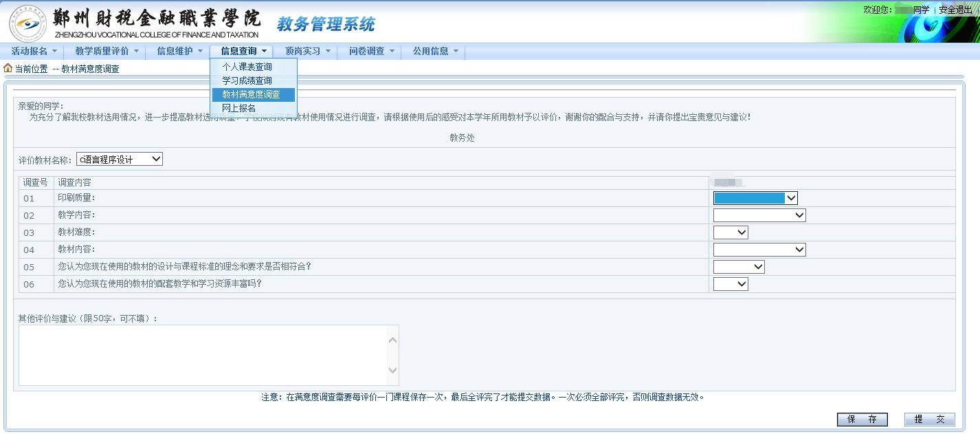Click the 调查号 column header
The width and height of the screenshot is (980, 434).
pos(36,182)
